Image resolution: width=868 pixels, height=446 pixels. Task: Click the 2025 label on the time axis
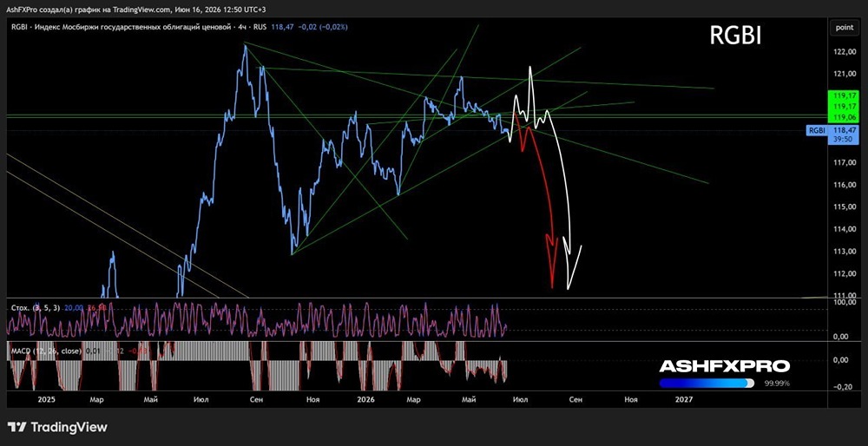[x=47, y=398]
